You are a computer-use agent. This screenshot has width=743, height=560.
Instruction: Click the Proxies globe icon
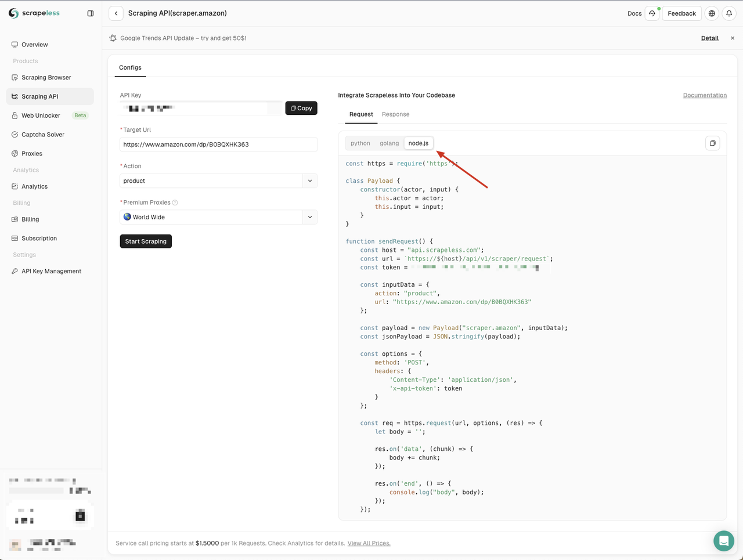point(15,154)
